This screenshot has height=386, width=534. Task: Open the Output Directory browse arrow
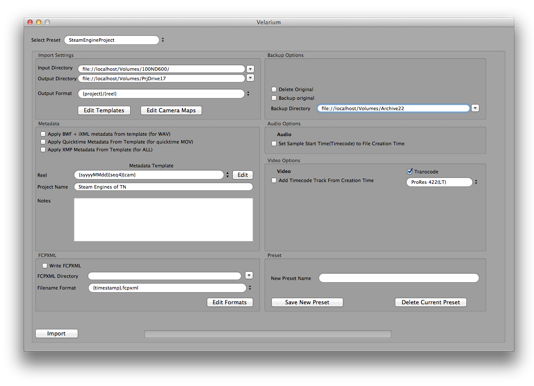point(250,78)
